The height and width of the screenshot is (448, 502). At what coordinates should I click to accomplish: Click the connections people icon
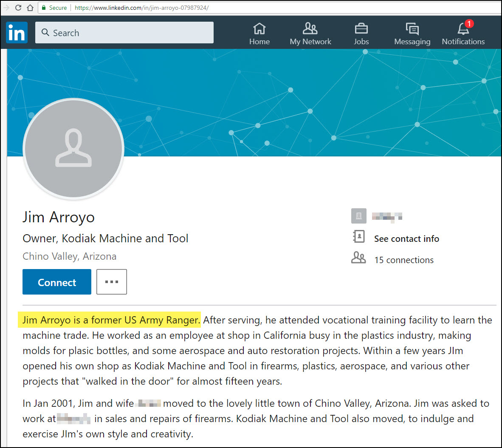click(358, 258)
